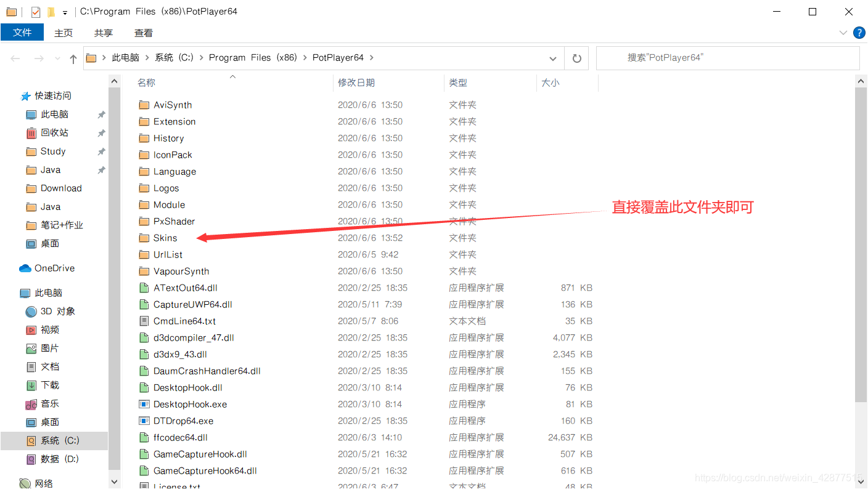Image resolution: width=868 pixels, height=489 pixels.
Task: Click the 下载 library icon
Action: [31, 385]
